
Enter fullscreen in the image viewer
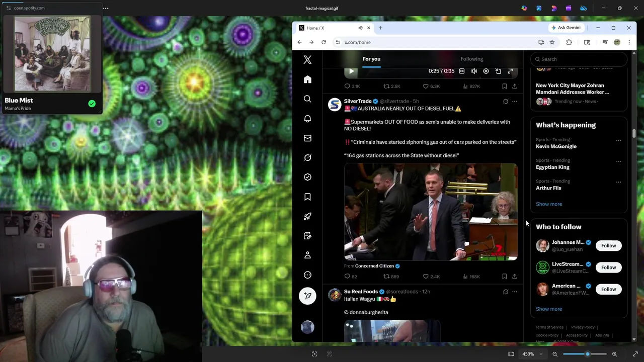[635, 354]
